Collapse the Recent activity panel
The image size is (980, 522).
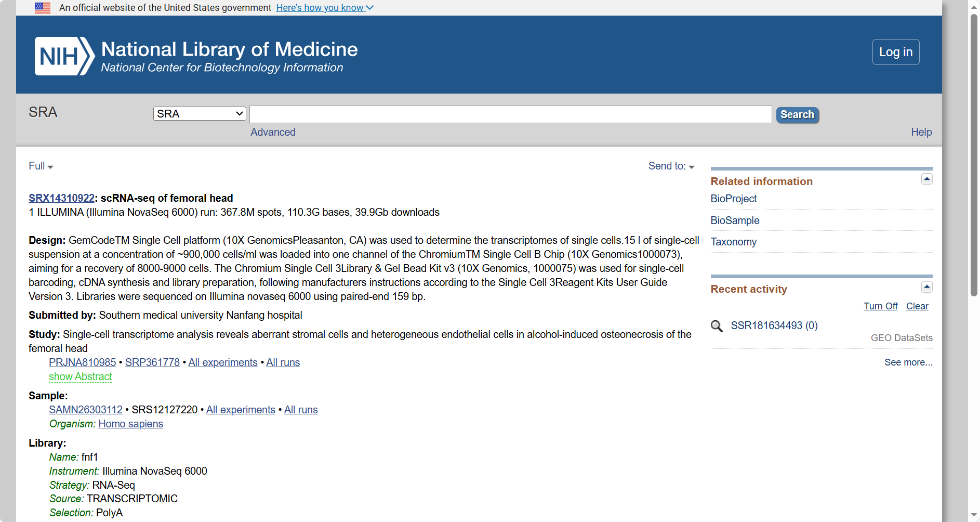(x=926, y=287)
